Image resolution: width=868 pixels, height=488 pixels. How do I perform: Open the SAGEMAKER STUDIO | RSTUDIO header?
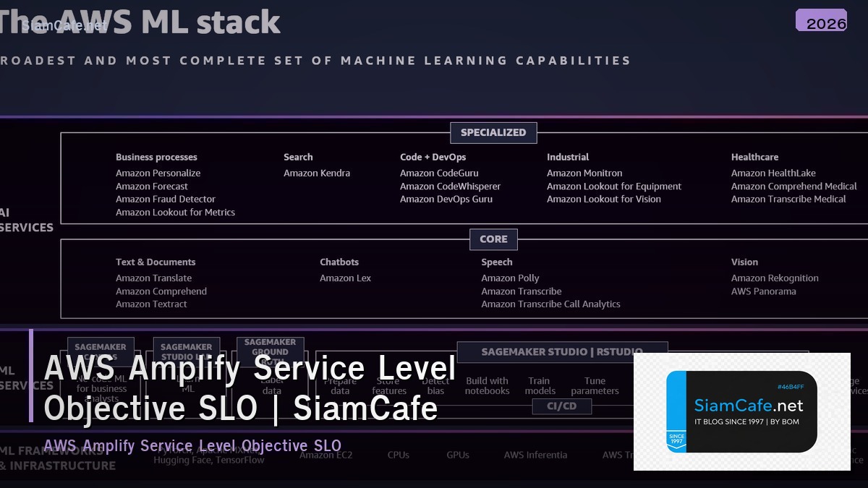coord(563,352)
